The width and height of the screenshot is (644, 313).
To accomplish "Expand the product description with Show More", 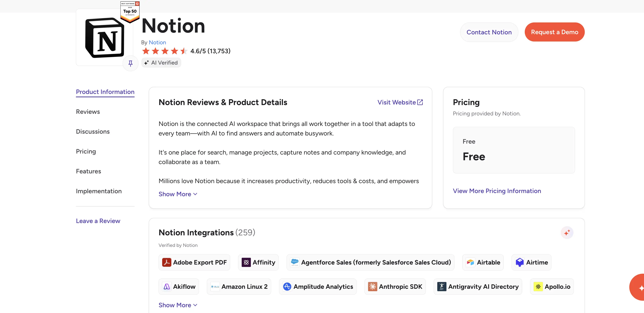I will pos(178,194).
